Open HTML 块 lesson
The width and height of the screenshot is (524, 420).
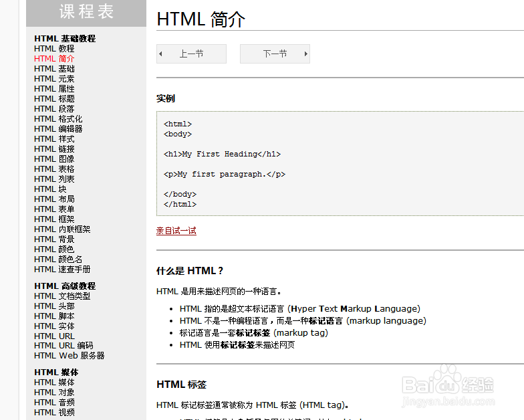pyautogui.click(x=50, y=189)
